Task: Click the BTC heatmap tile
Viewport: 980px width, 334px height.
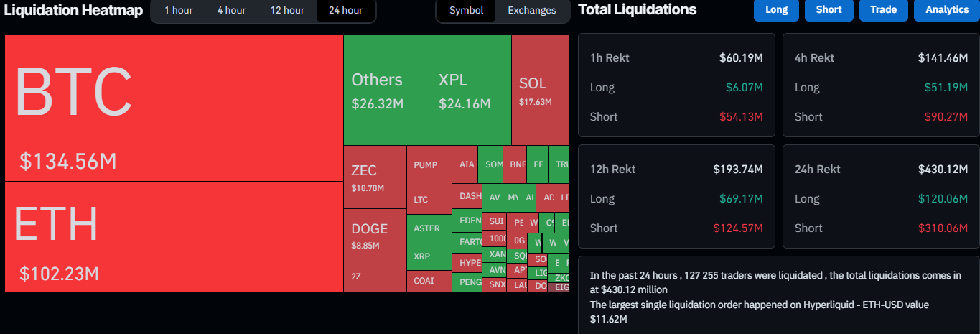Action: pyautogui.click(x=173, y=108)
